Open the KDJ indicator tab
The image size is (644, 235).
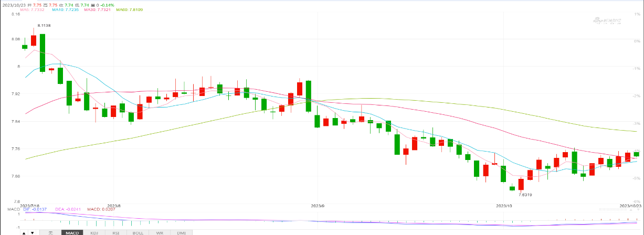(x=94, y=232)
